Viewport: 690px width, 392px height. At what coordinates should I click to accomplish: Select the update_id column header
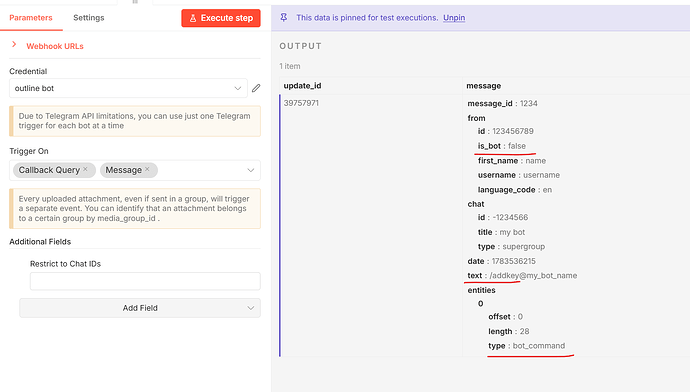tap(302, 86)
